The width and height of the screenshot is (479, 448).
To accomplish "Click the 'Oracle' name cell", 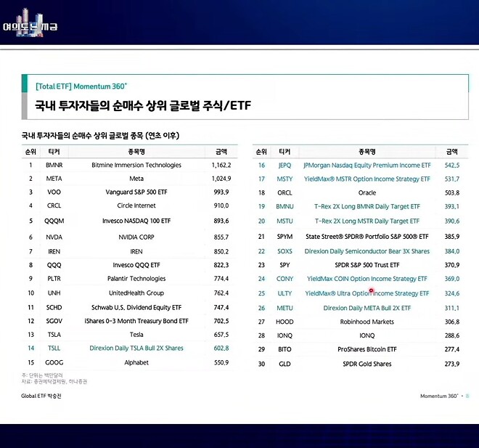I will click(367, 193).
